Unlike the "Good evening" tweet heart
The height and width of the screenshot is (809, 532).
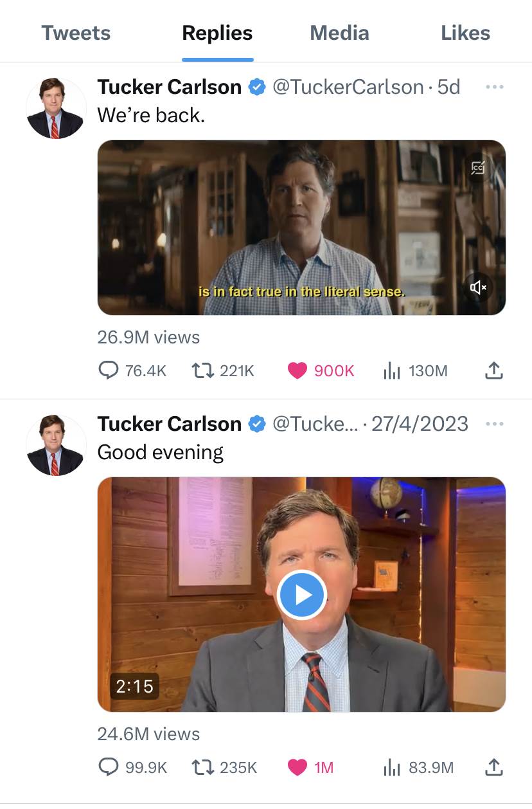coord(297,767)
